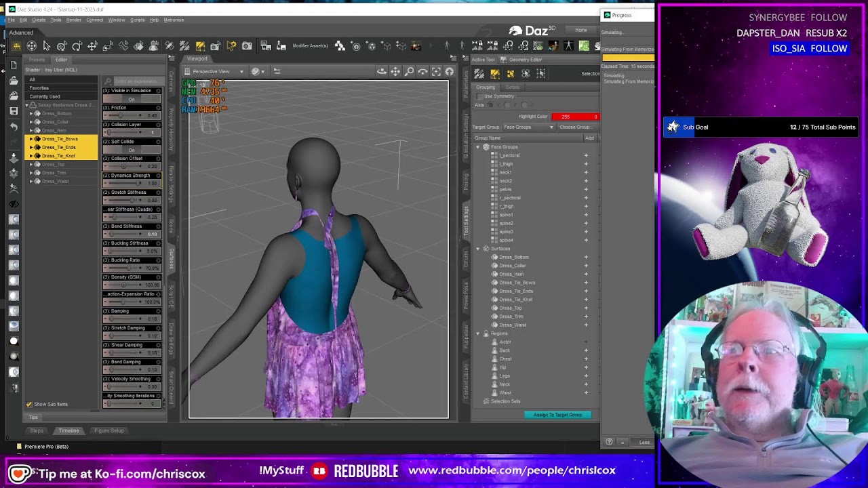Collapse the Surfaces tree node in Tool Settings

(477, 249)
